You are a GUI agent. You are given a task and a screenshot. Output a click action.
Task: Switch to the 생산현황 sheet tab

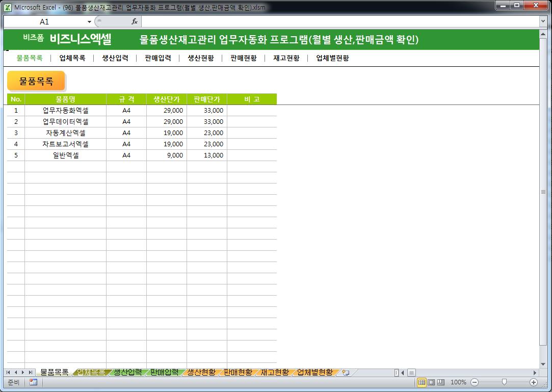tap(201, 372)
